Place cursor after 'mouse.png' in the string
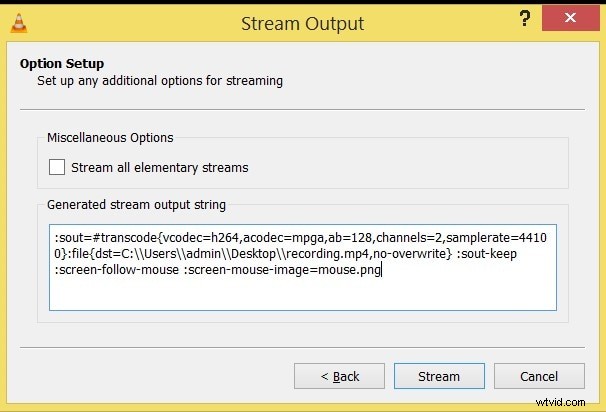Viewport: 606px width, 412px height. point(382,269)
